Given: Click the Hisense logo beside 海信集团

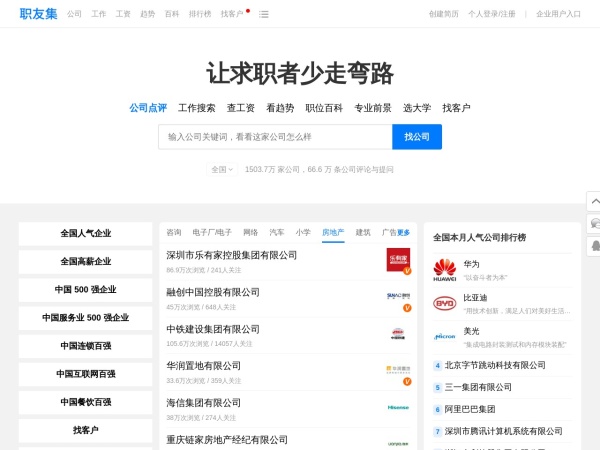Looking at the screenshot, I should click(x=398, y=407).
